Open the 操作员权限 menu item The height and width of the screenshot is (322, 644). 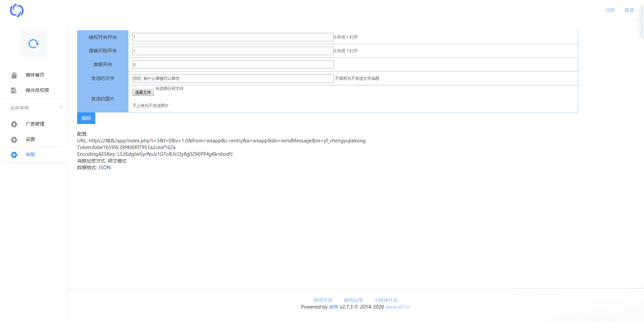(37, 90)
